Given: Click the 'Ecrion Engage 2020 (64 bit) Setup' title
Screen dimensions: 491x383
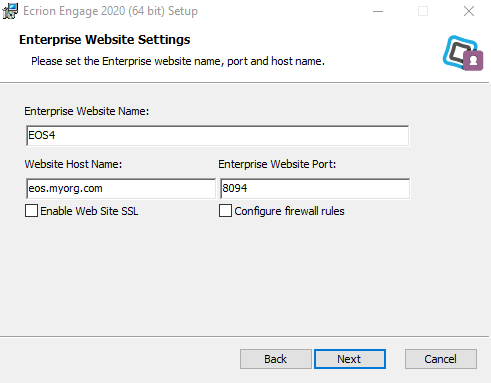Looking at the screenshot, I should point(110,11).
